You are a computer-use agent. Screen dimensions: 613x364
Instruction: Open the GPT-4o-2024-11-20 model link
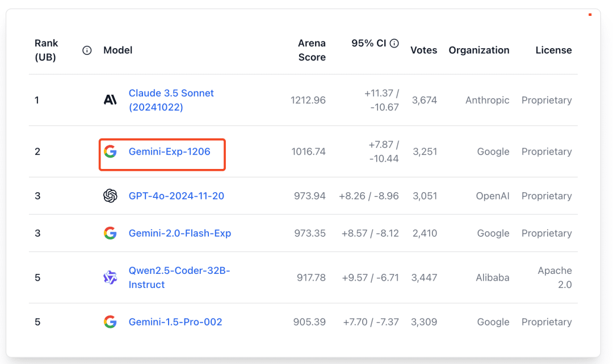click(x=177, y=196)
